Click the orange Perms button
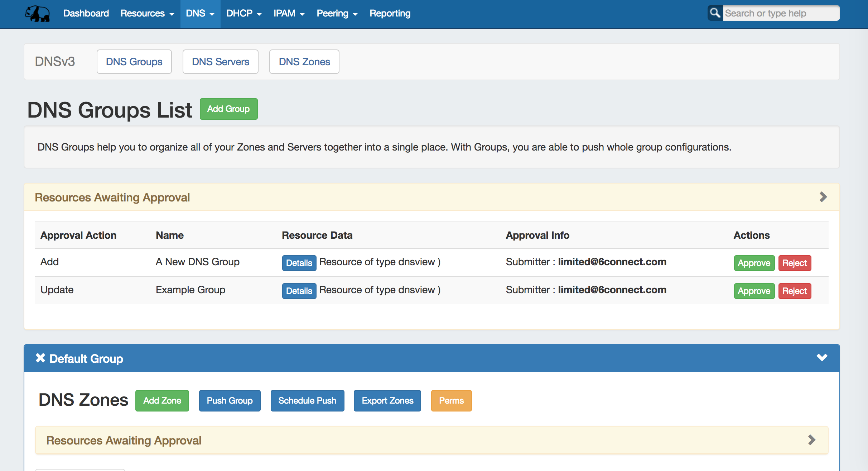The width and height of the screenshot is (868, 471). [x=451, y=401]
